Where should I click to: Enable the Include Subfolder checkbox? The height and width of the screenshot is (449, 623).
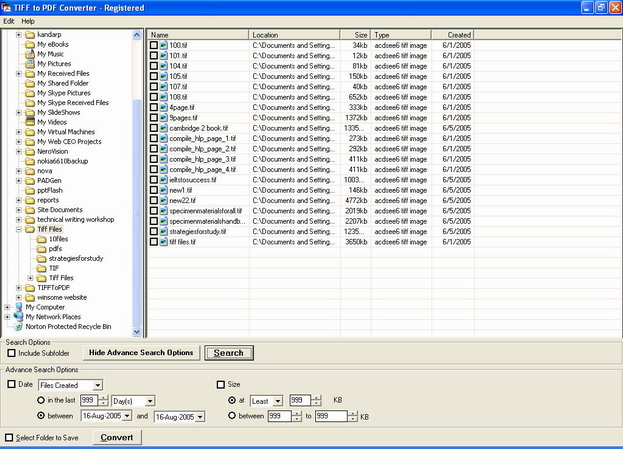click(11, 353)
